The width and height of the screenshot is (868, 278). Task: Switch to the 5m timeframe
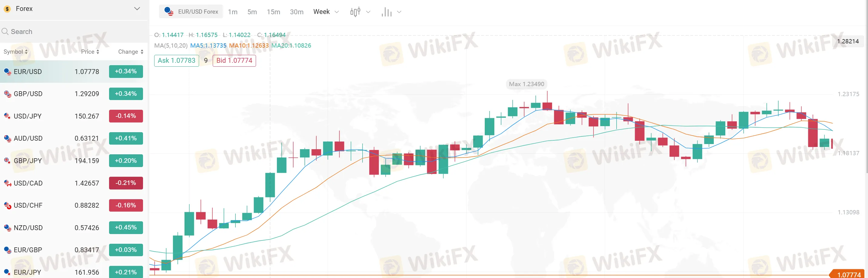tap(252, 12)
